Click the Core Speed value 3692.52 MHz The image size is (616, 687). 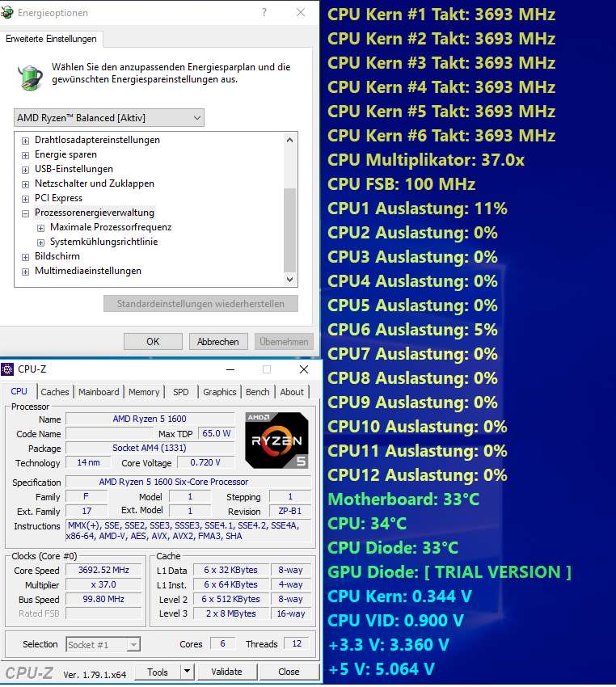[103, 570]
